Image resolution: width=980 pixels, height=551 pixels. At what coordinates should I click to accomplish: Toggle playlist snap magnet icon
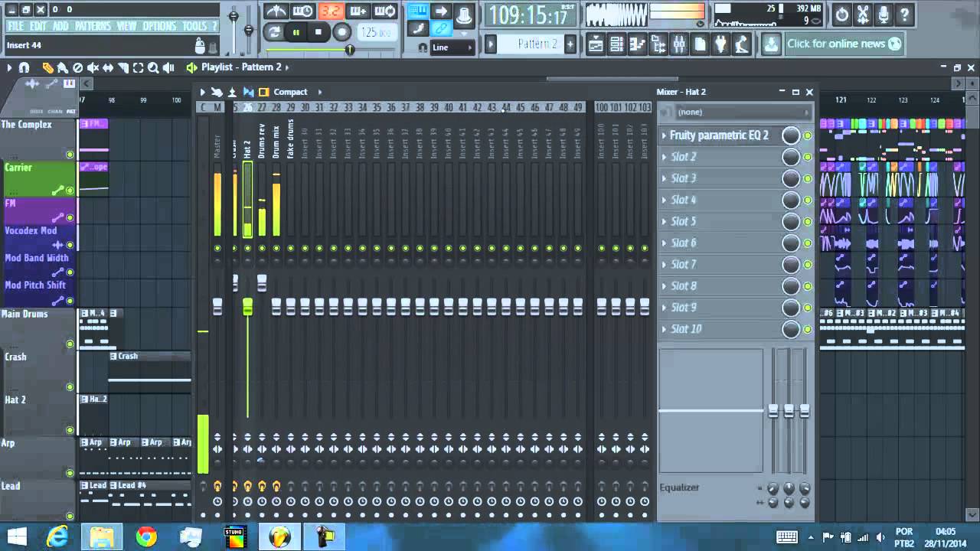pos(24,67)
